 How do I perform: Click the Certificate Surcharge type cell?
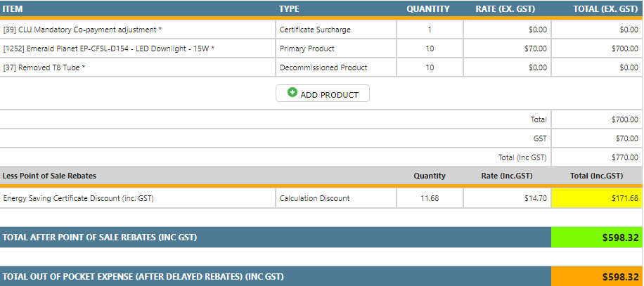click(315, 30)
